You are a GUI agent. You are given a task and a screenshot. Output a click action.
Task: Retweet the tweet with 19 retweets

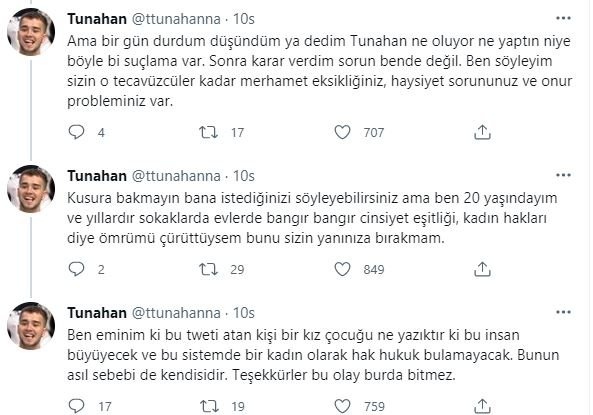pos(208,406)
